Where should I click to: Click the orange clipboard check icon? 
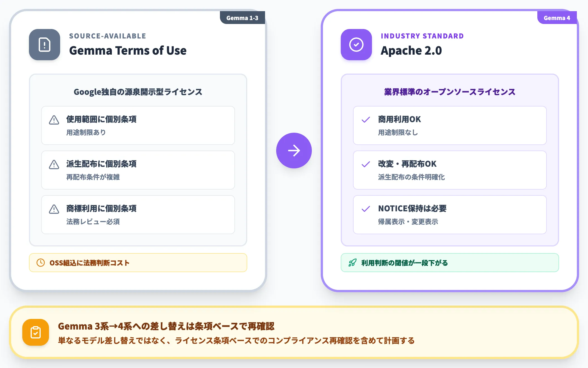tap(36, 332)
